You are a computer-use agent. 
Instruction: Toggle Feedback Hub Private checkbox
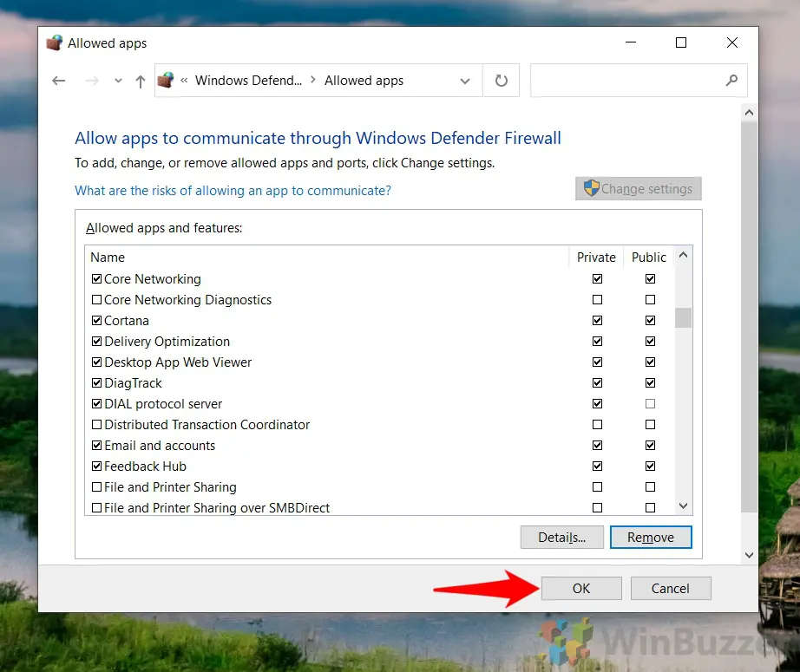(598, 466)
